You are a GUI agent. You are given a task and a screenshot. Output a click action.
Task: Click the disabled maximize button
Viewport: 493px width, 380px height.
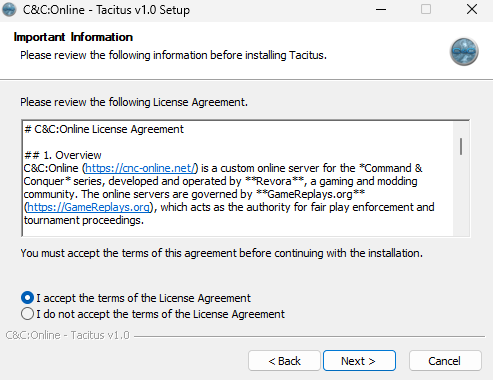426,10
